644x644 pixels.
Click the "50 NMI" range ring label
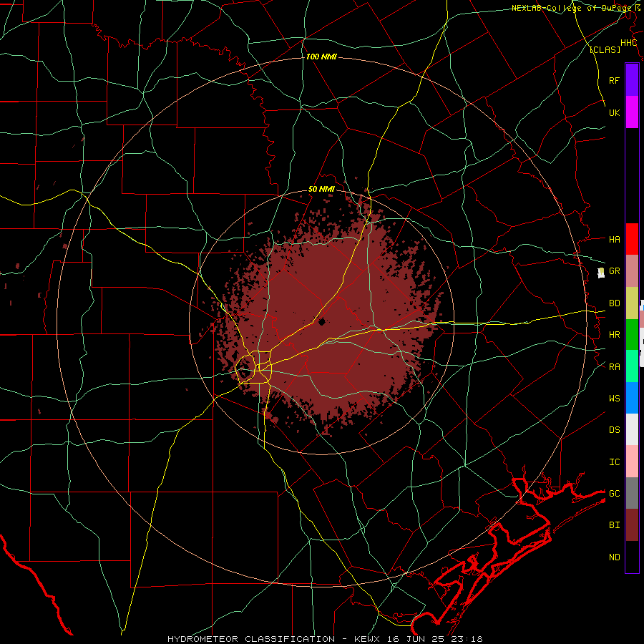[x=321, y=189]
